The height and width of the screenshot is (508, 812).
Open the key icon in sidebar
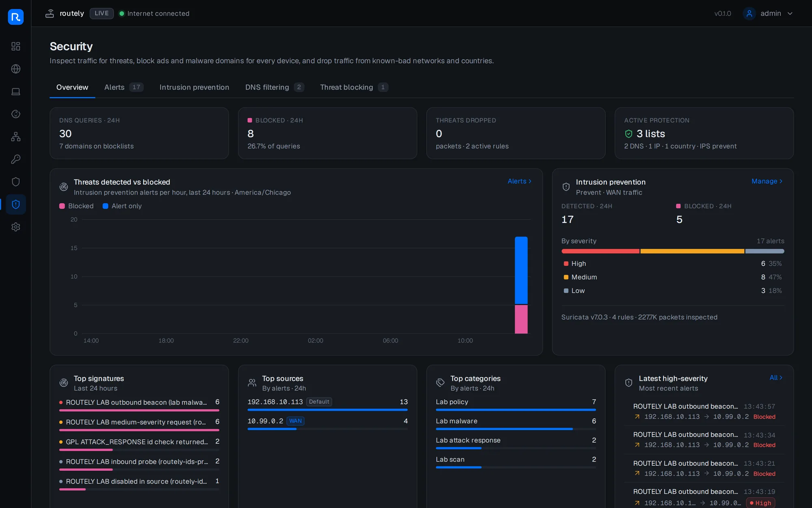[x=16, y=159]
